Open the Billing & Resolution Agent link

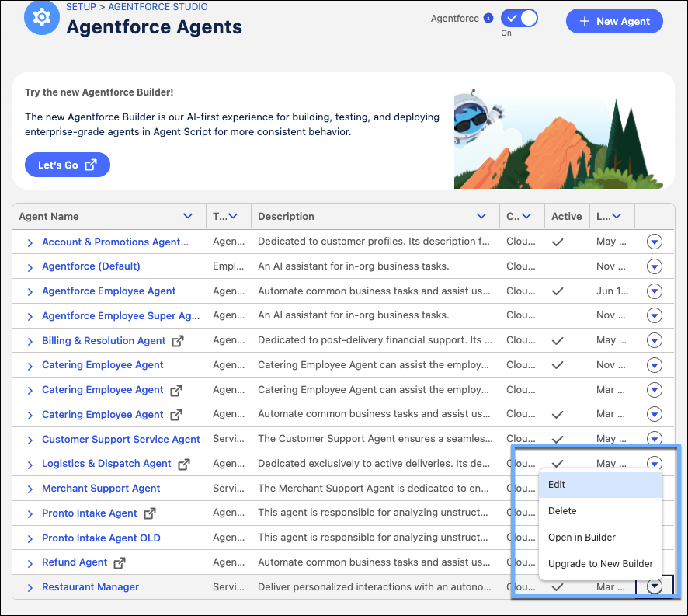[x=103, y=341]
